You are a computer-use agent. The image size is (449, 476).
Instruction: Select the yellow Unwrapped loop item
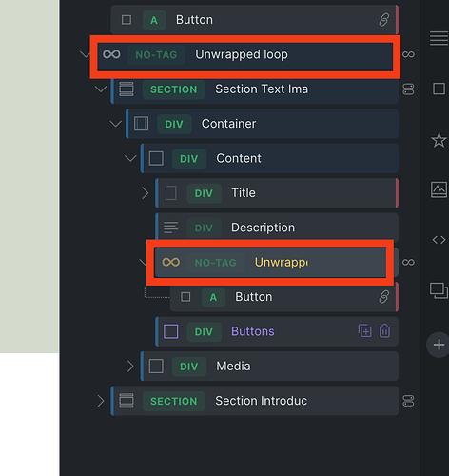tap(270, 263)
